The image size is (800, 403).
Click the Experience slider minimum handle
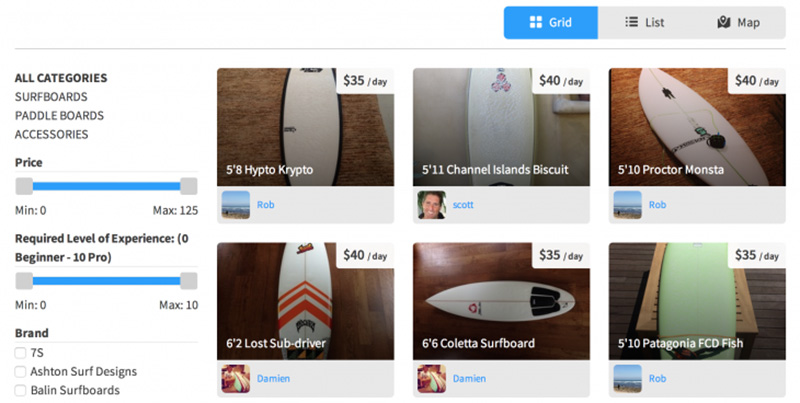pos(24,281)
